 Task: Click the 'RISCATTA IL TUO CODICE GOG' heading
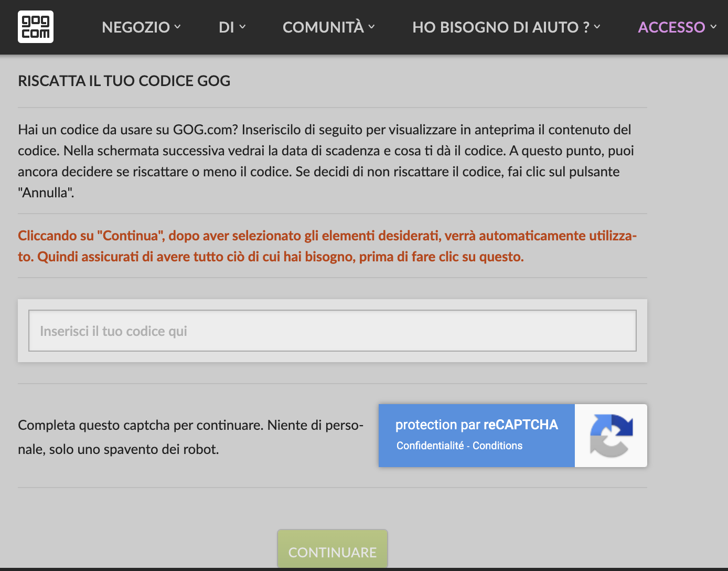[124, 81]
